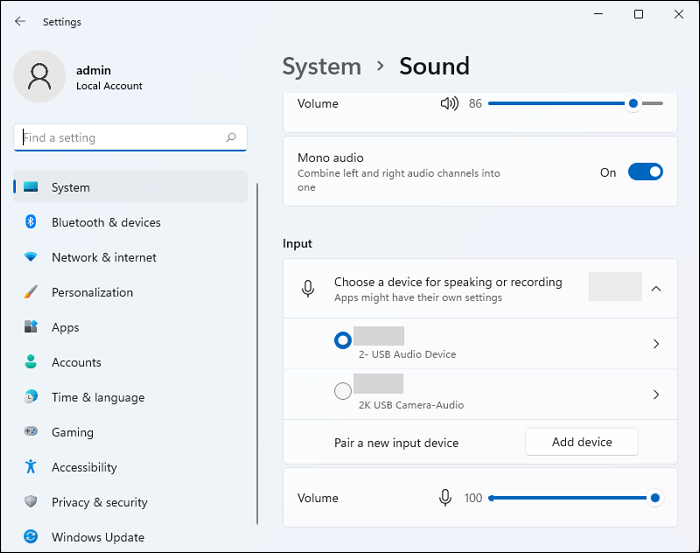Image resolution: width=700 pixels, height=553 pixels.
Task: Mute the microphone via input volume icon
Action: click(446, 497)
